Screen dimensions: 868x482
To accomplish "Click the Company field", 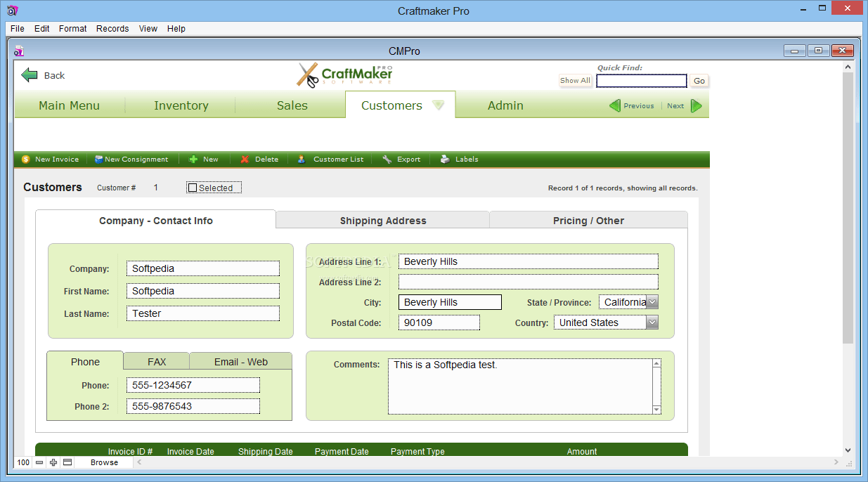I will [203, 268].
